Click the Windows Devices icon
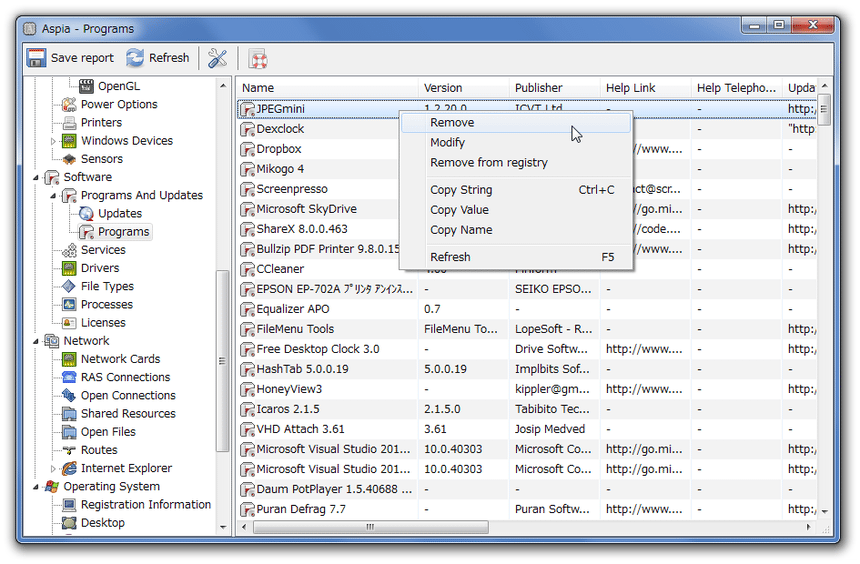 (x=69, y=140)
